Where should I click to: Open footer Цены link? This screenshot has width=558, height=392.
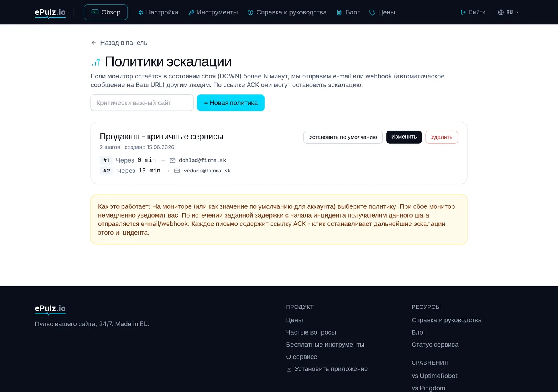[x=294, y=320]
